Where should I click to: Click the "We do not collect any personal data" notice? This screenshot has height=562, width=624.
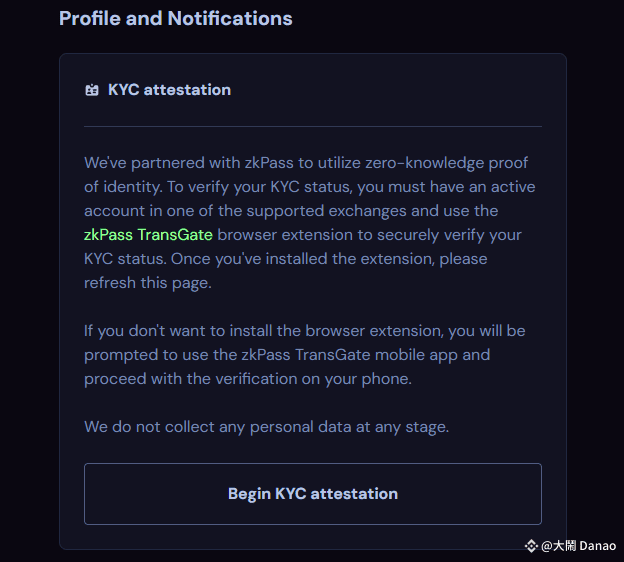tap(266, 427)
